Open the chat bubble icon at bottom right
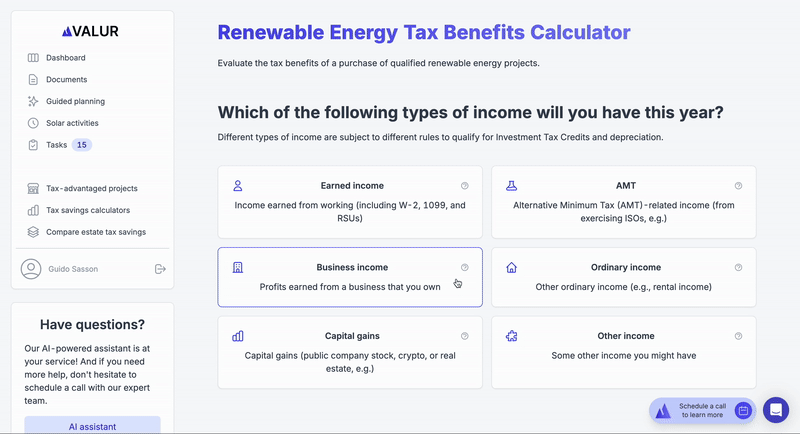 point(776,410)
